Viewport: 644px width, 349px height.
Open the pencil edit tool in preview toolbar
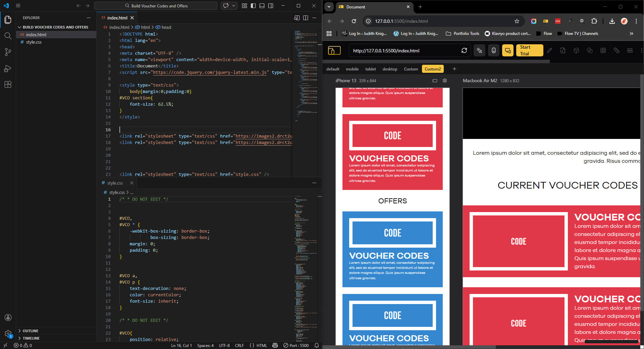click(x=549, y=51)
